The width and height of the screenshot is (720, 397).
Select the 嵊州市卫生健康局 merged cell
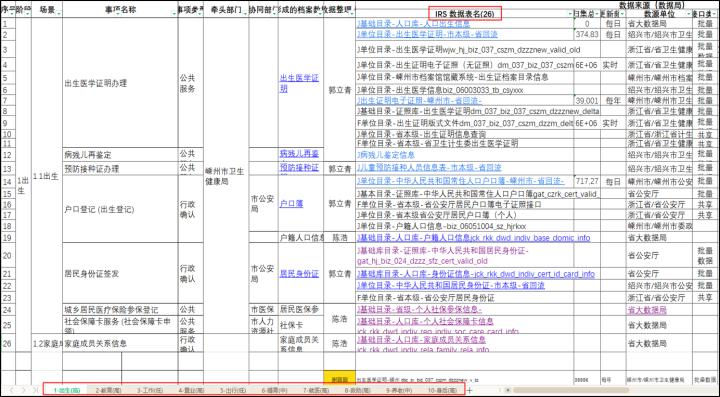pos(226,176)
